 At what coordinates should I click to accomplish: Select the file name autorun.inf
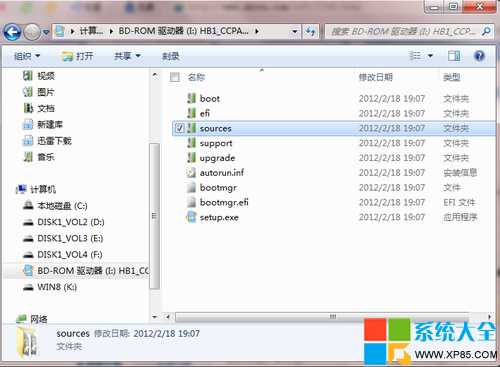(222, 173)
